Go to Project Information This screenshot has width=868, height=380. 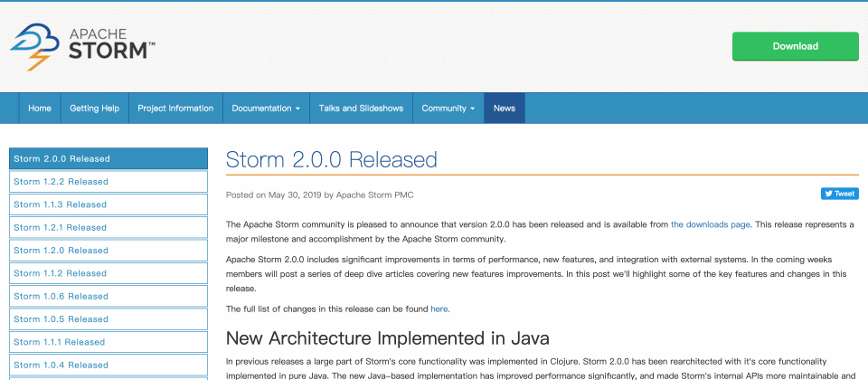pyautogui.click(x=175, y=108)
